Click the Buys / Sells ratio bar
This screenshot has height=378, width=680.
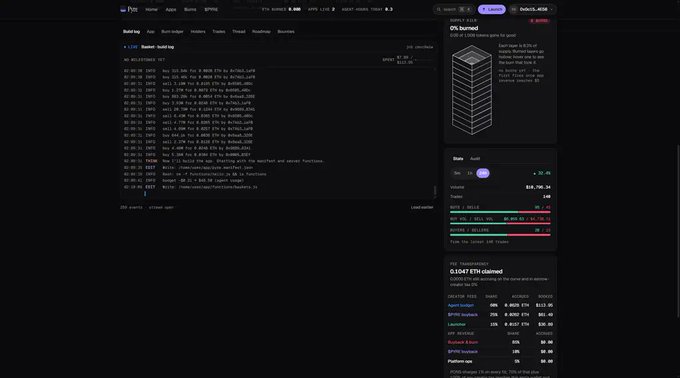click(x=500, y=212)
